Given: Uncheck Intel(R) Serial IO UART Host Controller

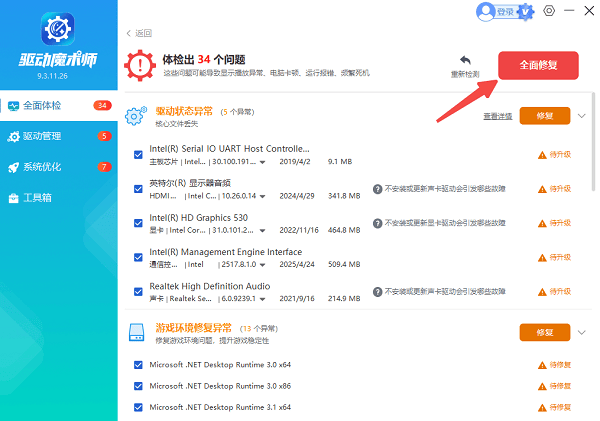Looking at the screenshot, I should (x=138, y=155).
